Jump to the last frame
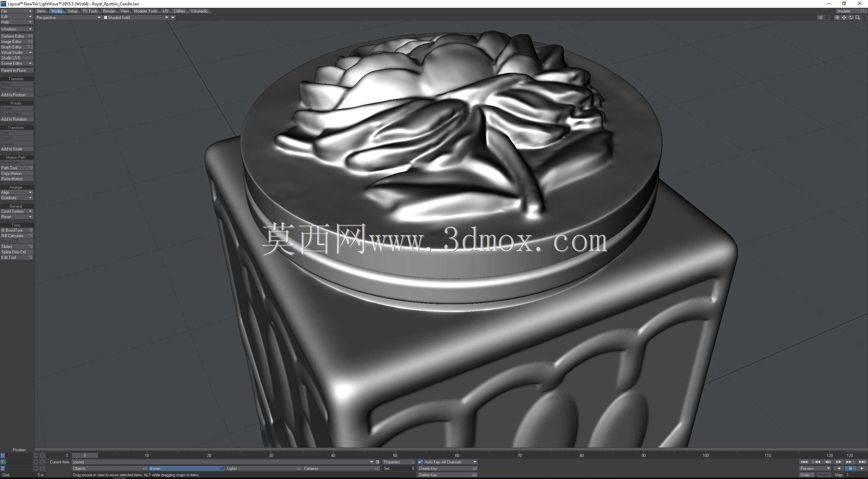The image size is (868, 479). click(x=862, y=462)
